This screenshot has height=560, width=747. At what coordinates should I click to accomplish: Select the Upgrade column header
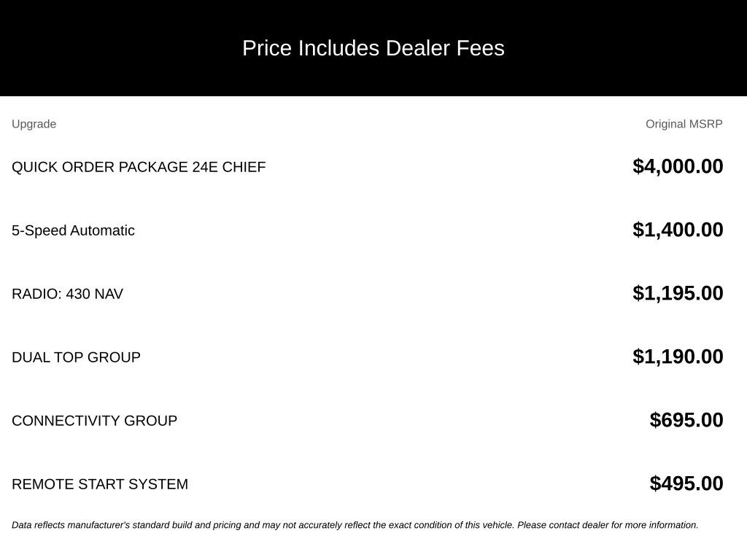34,124
